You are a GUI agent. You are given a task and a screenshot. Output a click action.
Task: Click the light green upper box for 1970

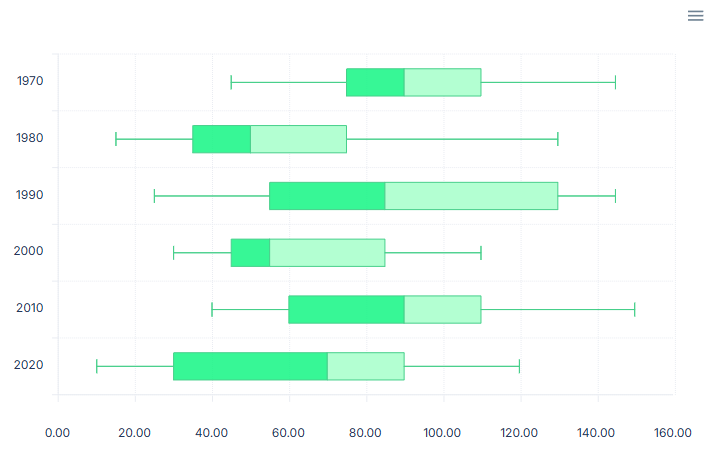click(x=443, y=82)
